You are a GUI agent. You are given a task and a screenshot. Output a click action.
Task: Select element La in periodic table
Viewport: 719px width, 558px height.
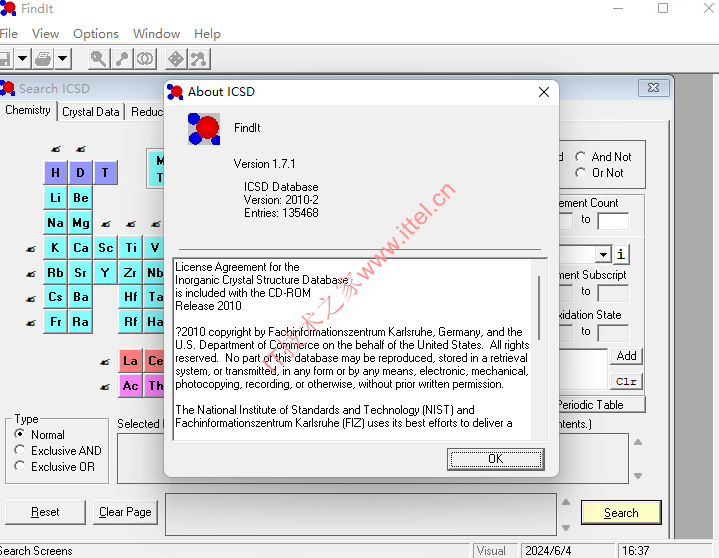tap(130, 361)
